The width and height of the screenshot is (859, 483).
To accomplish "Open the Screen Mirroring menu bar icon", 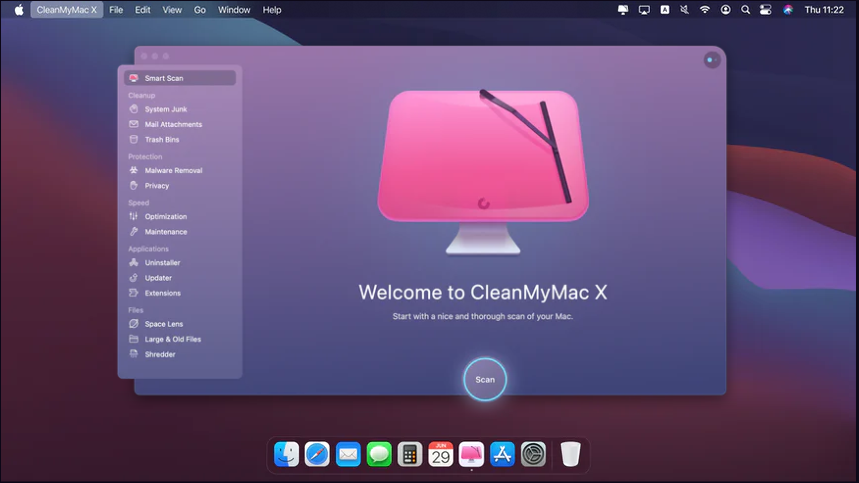I will point(644,10).
